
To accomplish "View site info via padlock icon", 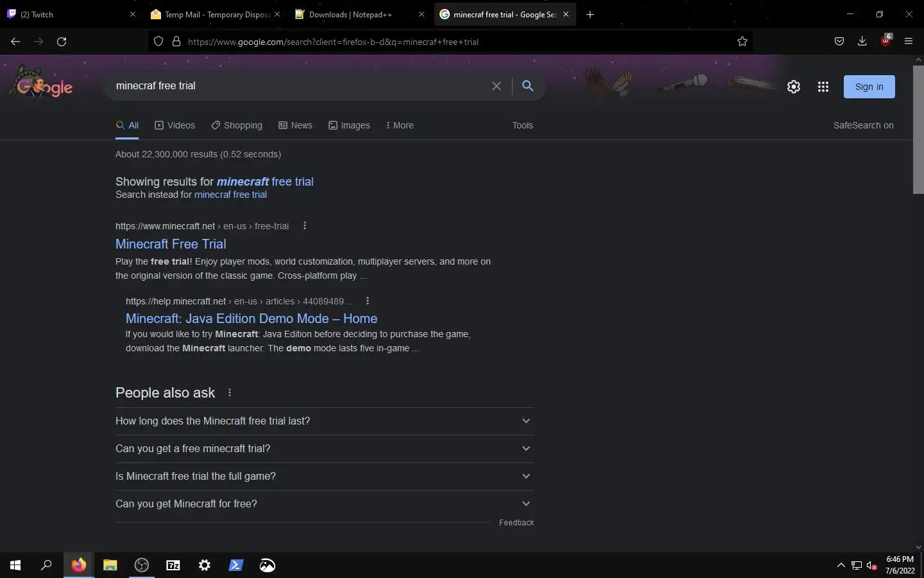I will [176, 42].
